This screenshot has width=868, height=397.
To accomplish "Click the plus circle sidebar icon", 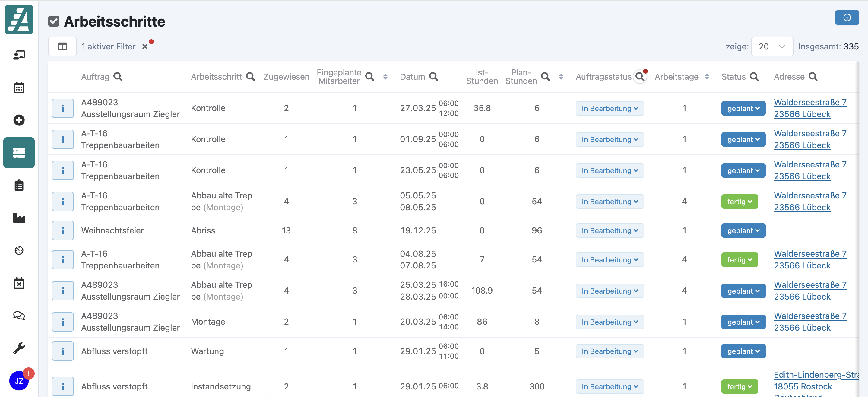I will [19, 120].
